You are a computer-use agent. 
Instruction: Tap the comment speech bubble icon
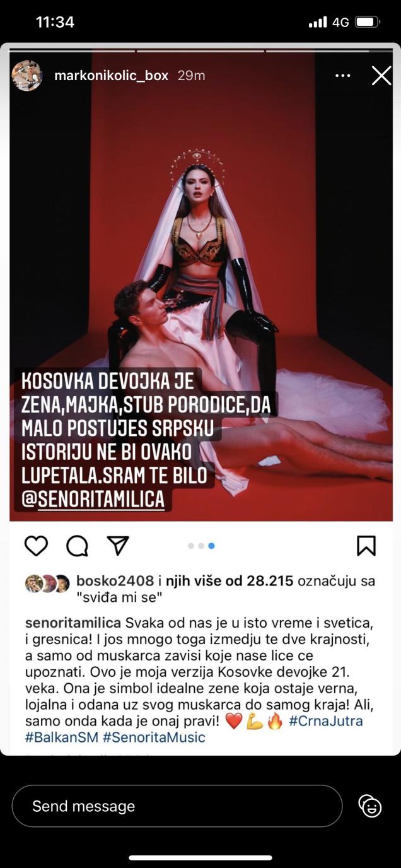click(x=77, y=546)
